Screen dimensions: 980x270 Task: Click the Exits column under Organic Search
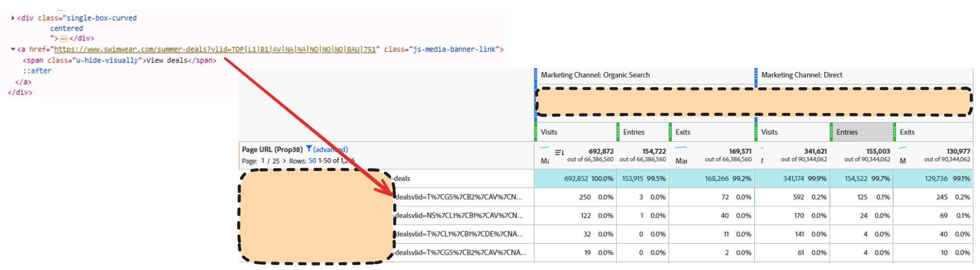711,132
